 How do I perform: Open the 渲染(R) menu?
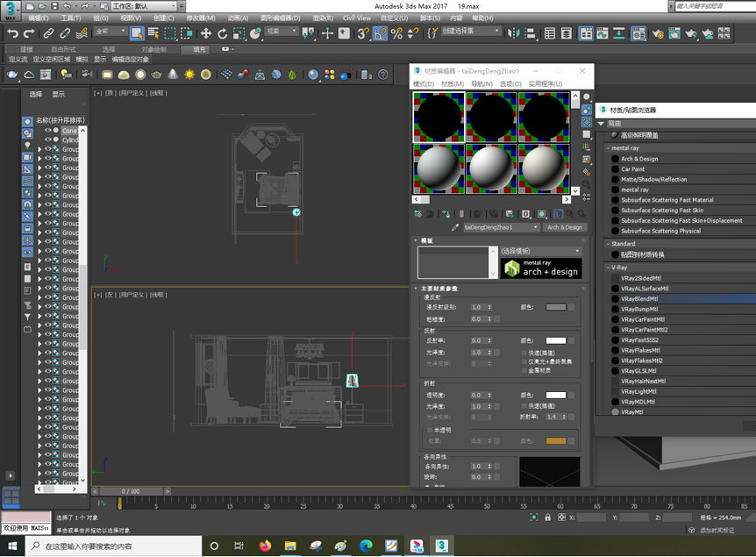coord(323,18)
